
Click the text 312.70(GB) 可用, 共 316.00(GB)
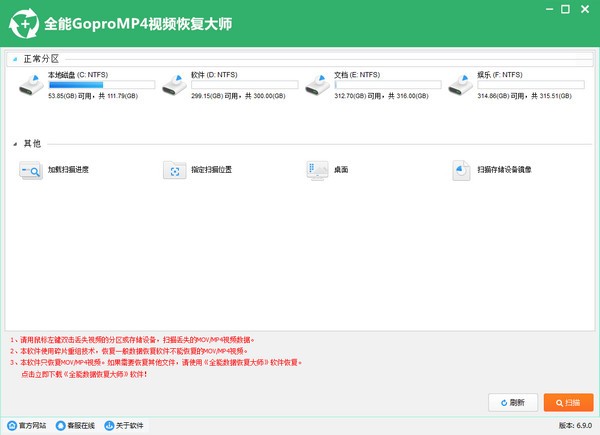pyautogui.click(x=382, y=96)
